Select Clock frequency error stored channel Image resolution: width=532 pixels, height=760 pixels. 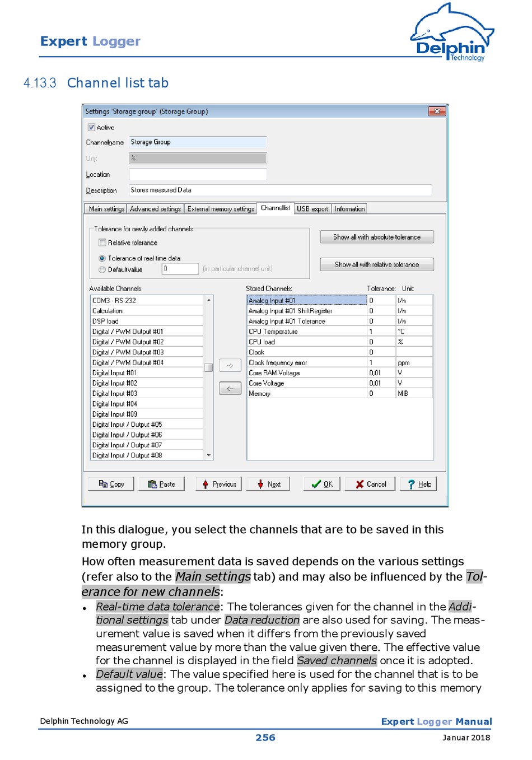(x=307, y=362)
